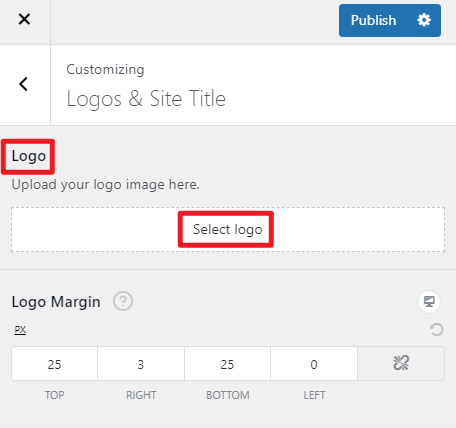Switch device preview with the desktop icon

click(x=429, y=302)
